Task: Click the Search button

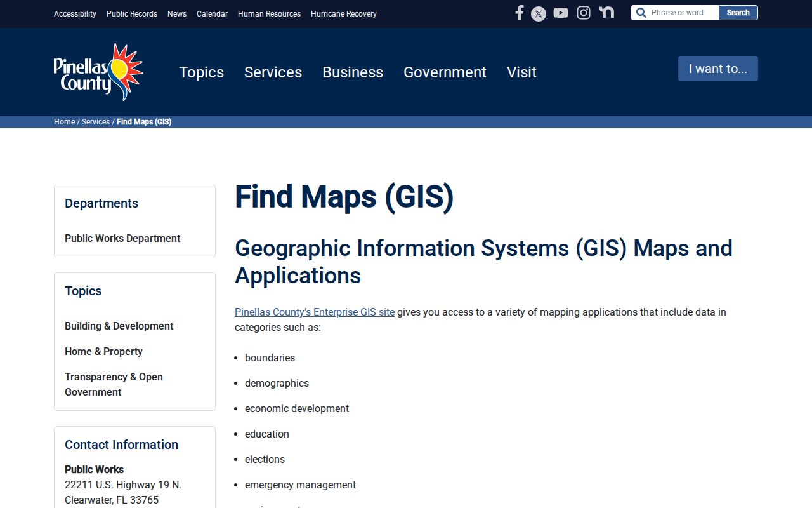Action: tap(738, 13)
